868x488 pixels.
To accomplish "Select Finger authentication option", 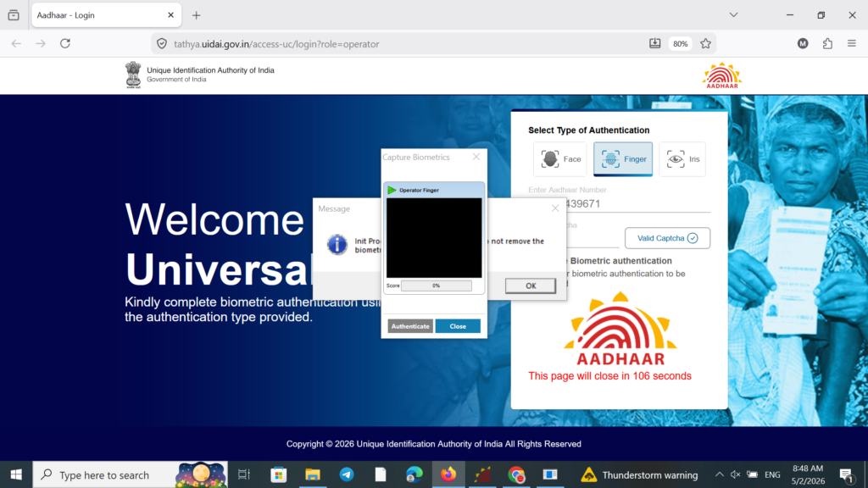I will point(623,158).
